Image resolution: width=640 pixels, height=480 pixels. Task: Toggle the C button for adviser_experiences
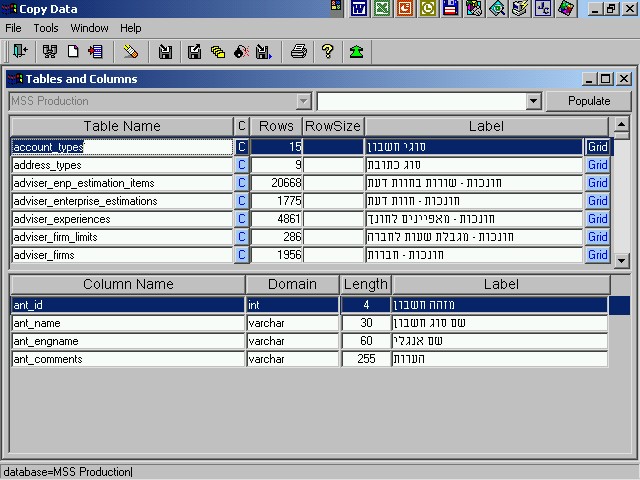[241, 219]
